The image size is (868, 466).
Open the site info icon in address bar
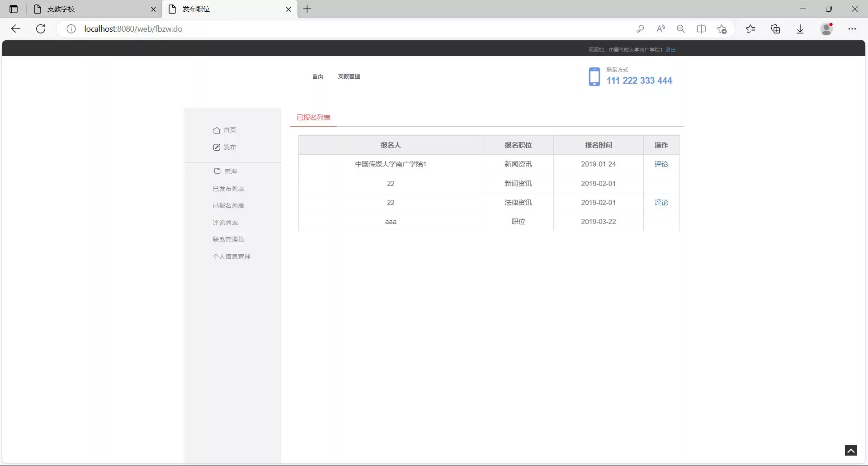(71, 29)
